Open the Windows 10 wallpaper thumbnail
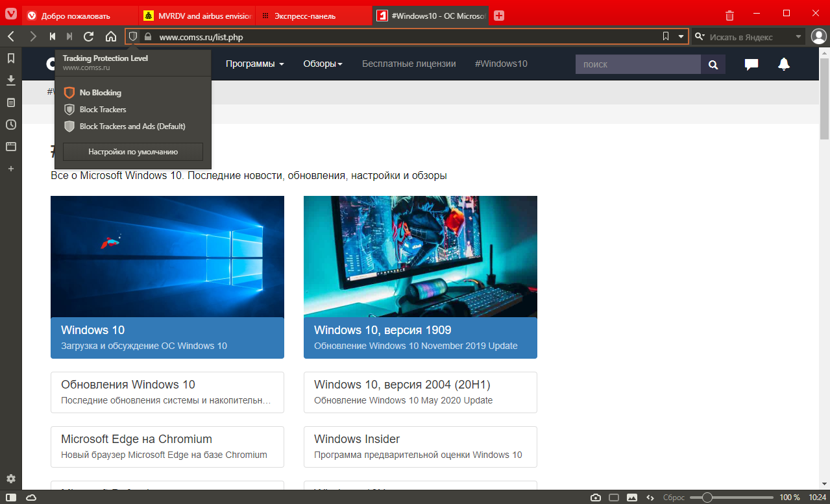This screenshot has height=504, width=830. pos(167,256)
